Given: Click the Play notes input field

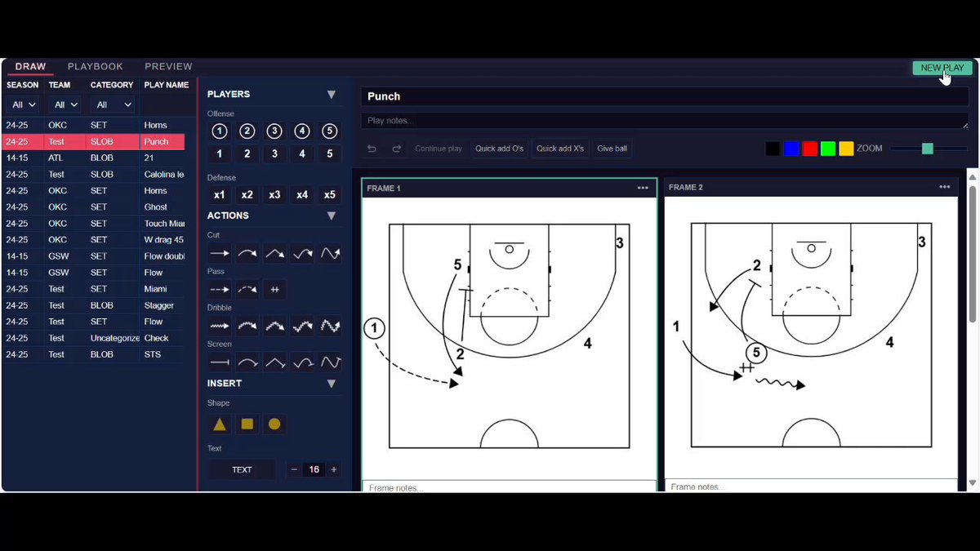Looking at the screenshot, I should point(665,121).
